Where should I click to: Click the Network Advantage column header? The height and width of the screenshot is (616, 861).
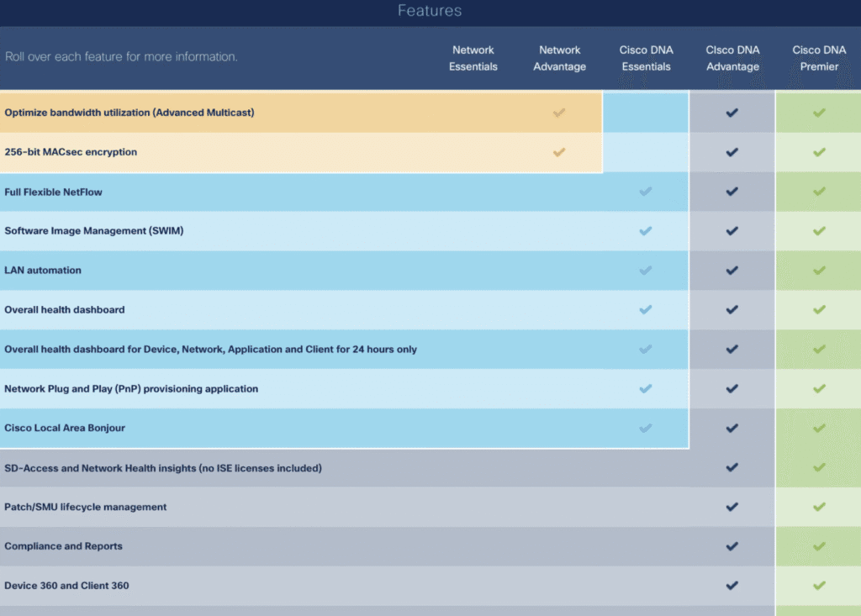[x=559, y=58]
